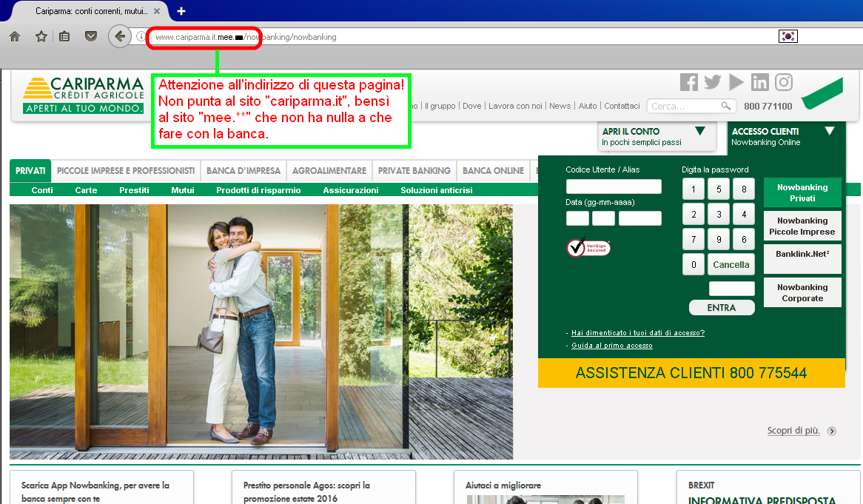Click the search magnifier icon
Viewport: 863px width, 504px height.
tap(726, 106)
